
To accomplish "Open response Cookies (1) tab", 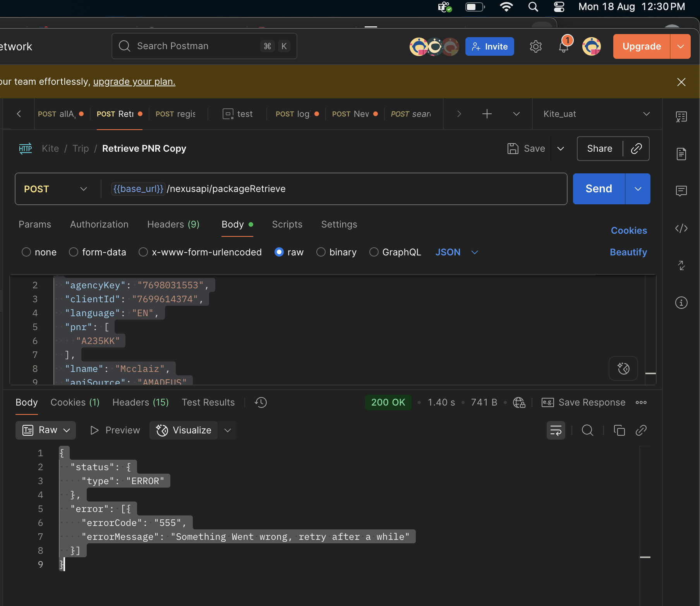I will click(75, 402).
